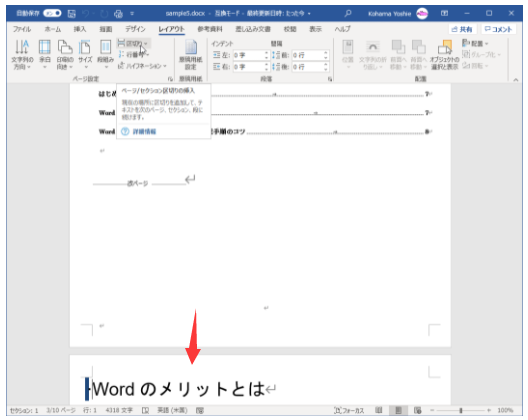Switch to the 参考資料 tab

pyautogui.click(x=210, y=29)
